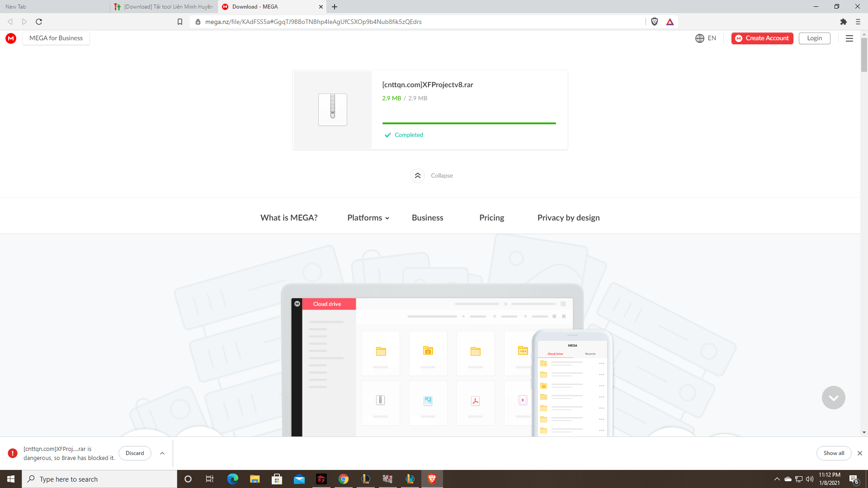Open the Windows notification center

(x=854, y=479)
